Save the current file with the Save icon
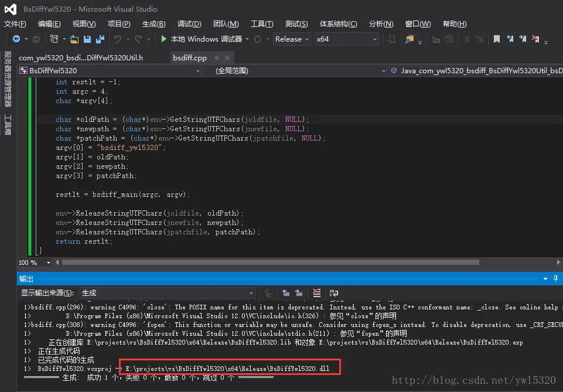The height and width of the screenshot is (392, 563). [87, 39]
